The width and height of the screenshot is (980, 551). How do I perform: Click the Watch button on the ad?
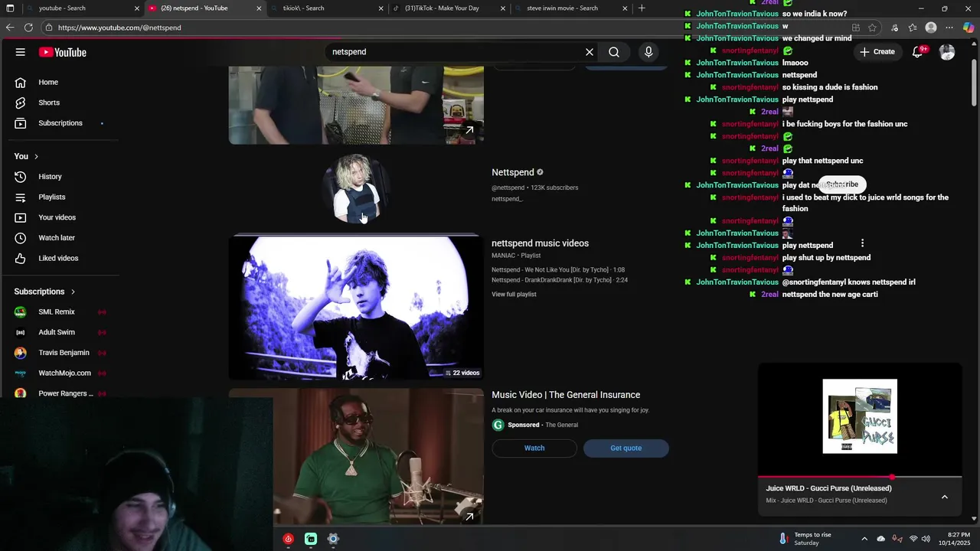point(534,448)
